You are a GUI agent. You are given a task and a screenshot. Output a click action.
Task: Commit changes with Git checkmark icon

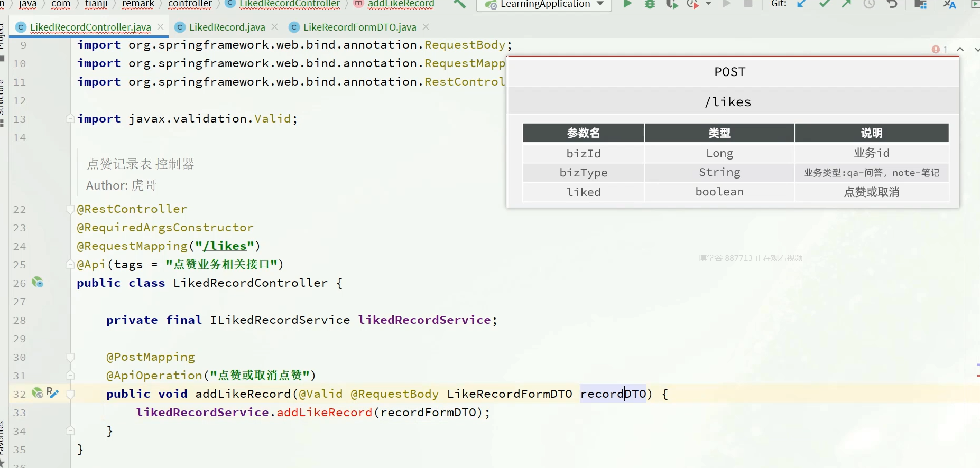point(824,4)
